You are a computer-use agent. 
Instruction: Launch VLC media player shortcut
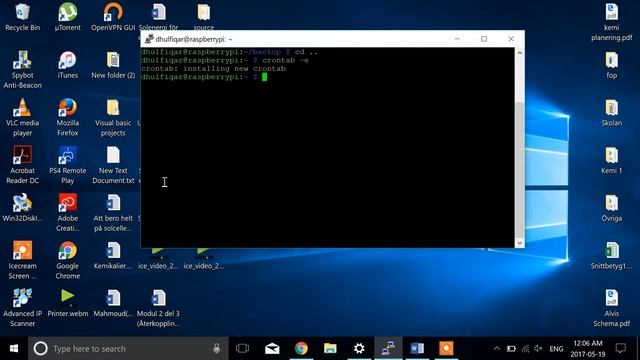coord(22,118)
